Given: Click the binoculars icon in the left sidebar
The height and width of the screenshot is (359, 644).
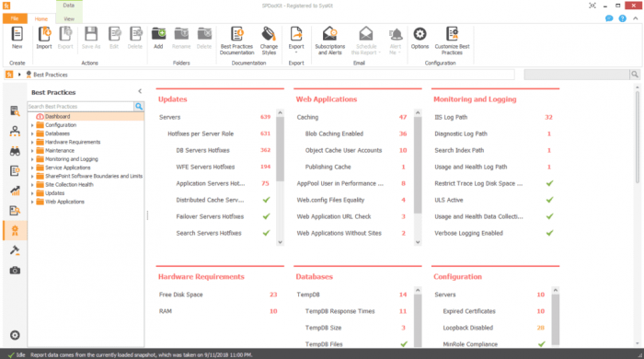Looking at the screenshot, I should [15, 151].
